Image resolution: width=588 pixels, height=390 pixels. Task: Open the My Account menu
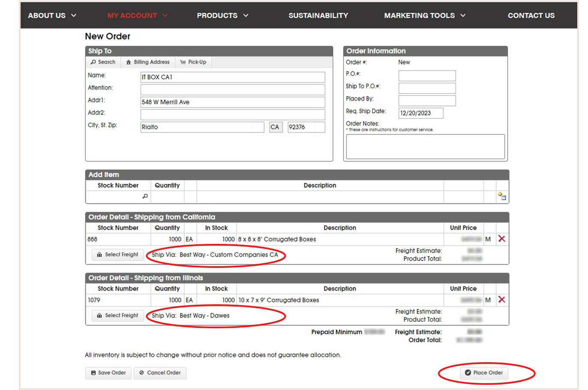point(132,15)
